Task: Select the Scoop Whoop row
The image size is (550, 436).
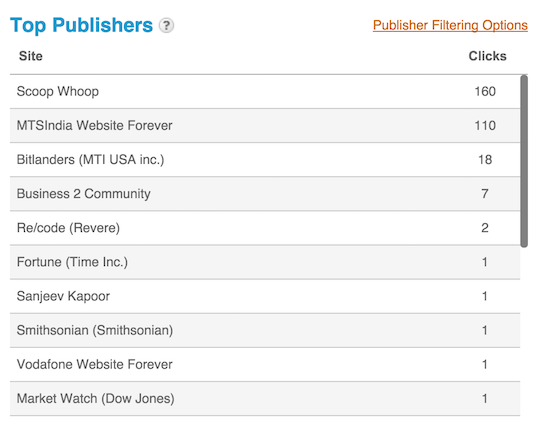Action: pos(265,92)
